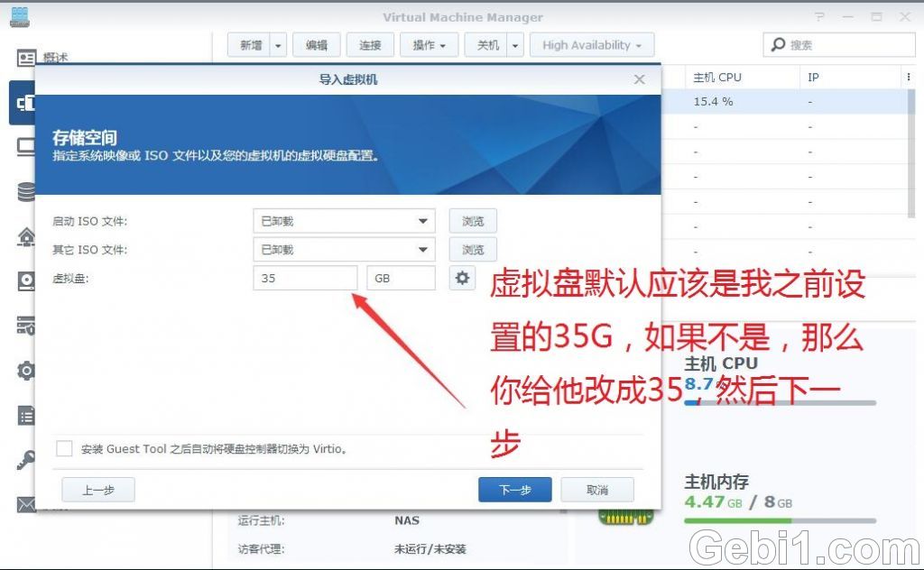Open the log list icon in the sidebar

(x=25, y=415)
